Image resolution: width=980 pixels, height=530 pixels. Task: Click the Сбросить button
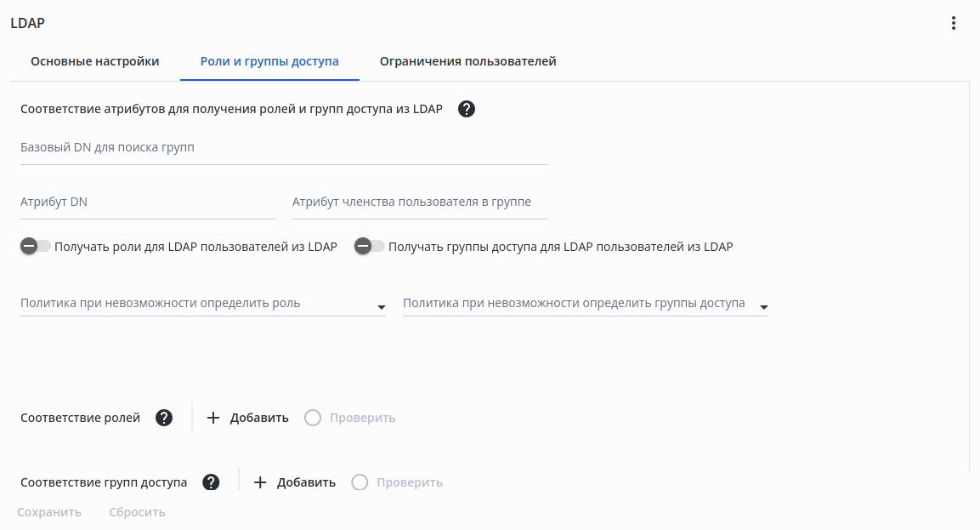pos(137,512)
